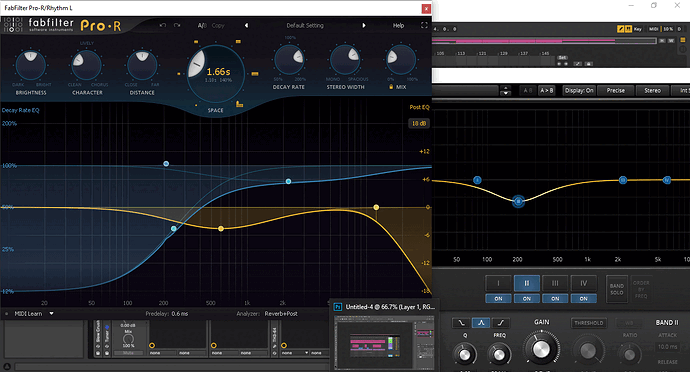The width and height of the screenshot is (690, 372).
Task: Open the MIDI Learn dropdown arrow
Action: click(51, 313)
